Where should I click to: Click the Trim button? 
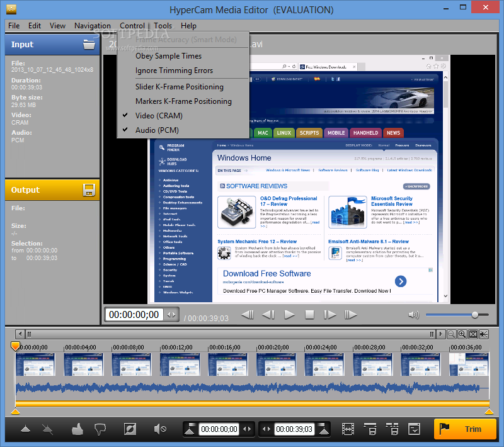coord(465,429)
